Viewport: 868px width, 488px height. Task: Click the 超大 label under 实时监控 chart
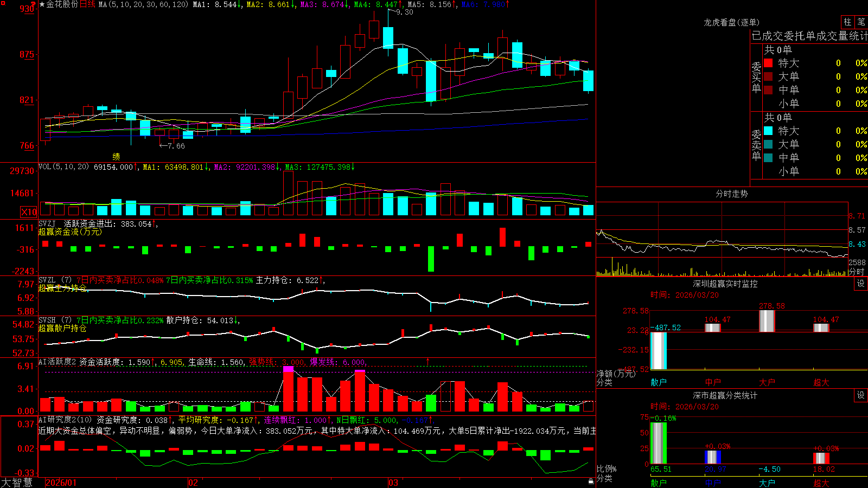point(821,382)
